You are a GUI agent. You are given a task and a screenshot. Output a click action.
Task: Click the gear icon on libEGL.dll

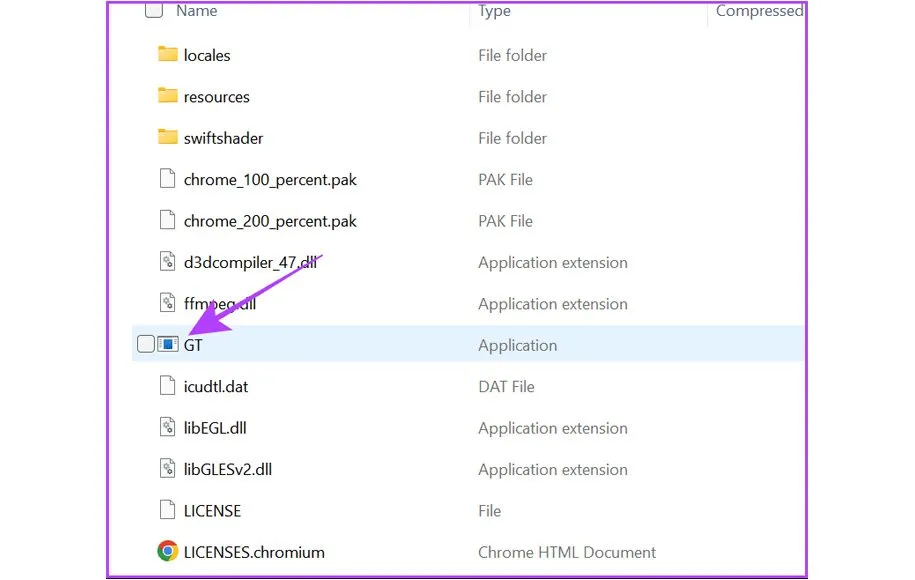pyautogui.click(x=167, y=427)
